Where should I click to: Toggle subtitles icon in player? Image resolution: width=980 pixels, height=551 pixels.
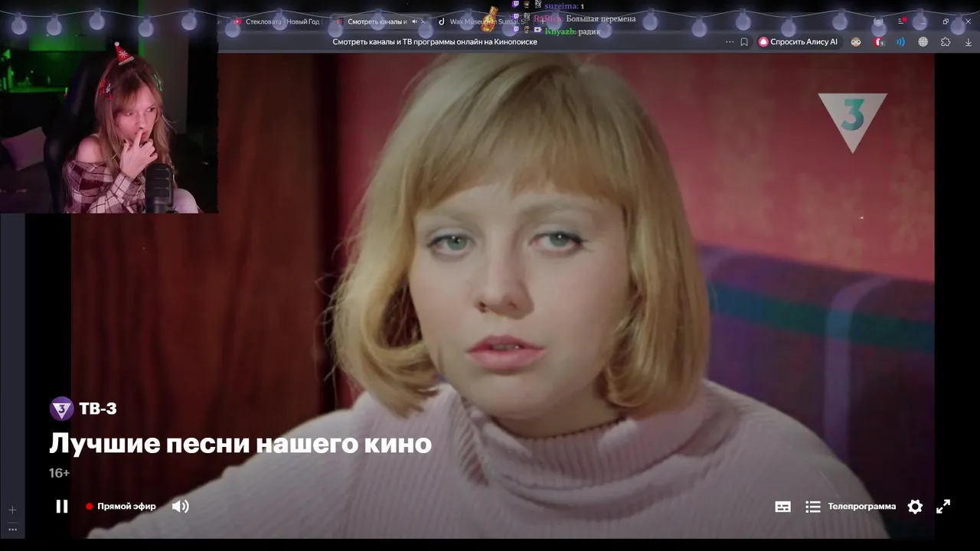click(782, 507)
